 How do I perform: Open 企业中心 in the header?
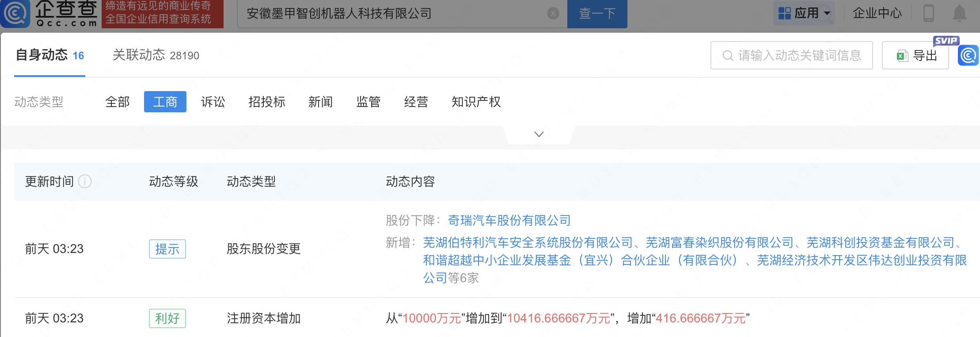(x=877, y=13)
